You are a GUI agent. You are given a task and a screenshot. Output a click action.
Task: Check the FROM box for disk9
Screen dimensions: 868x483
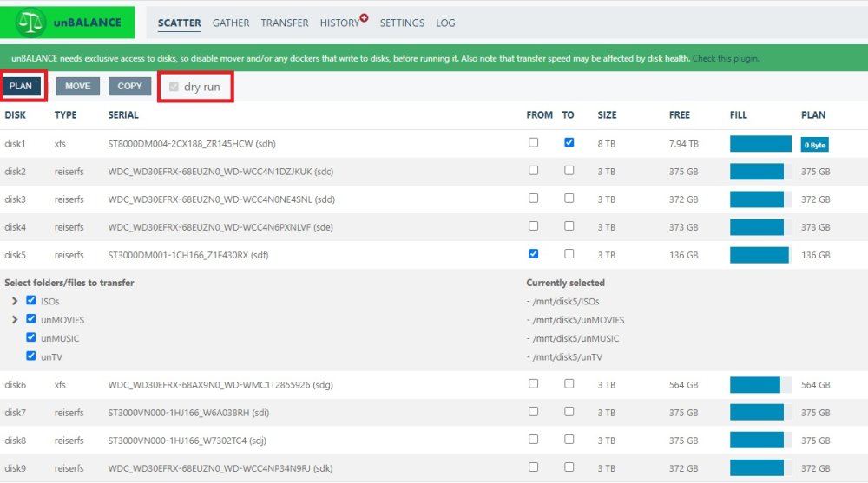[x=533, y=467]
